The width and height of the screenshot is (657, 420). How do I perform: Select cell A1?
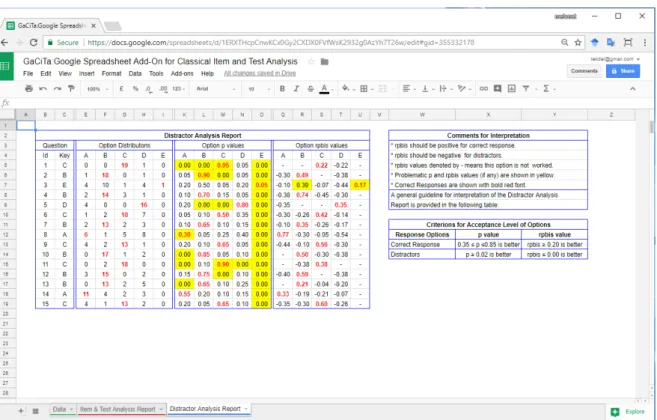(26, 125)
